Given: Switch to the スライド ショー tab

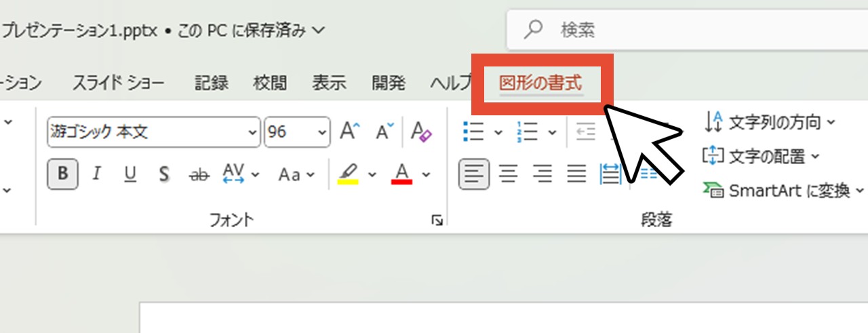Looking at the screenshot, I should [118, 83].
